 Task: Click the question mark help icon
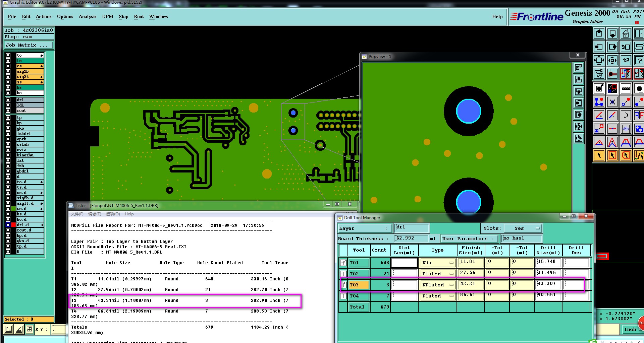pyautogui.click(x=639, y=60)
